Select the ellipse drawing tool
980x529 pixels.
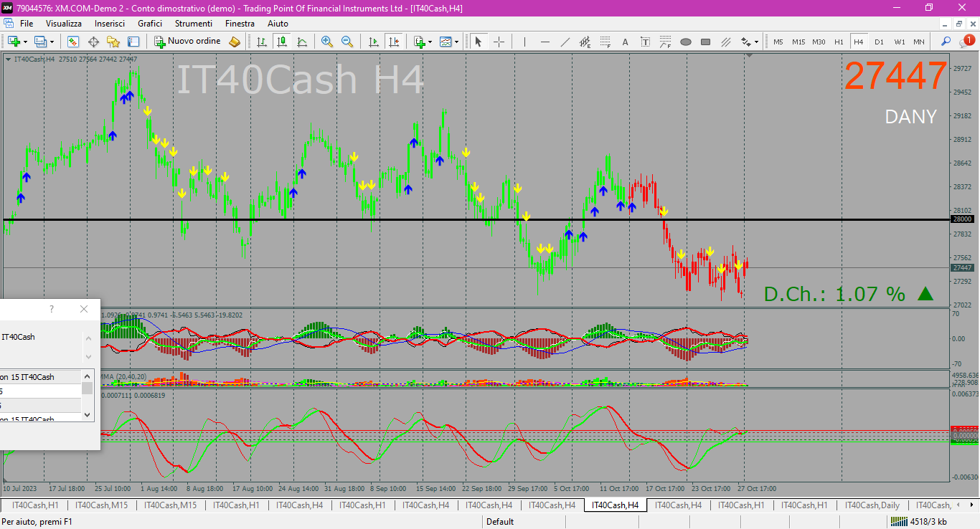(685, 42)
